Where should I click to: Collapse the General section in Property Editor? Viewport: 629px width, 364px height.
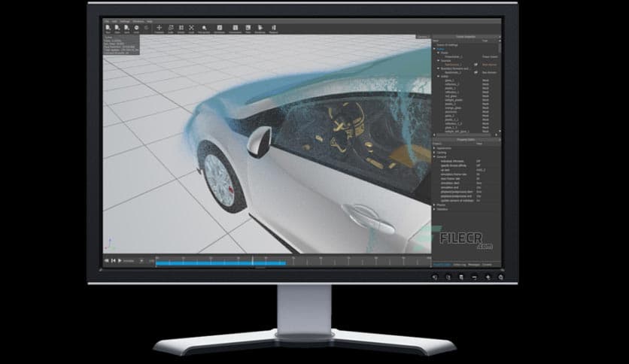tap(434, 156)
